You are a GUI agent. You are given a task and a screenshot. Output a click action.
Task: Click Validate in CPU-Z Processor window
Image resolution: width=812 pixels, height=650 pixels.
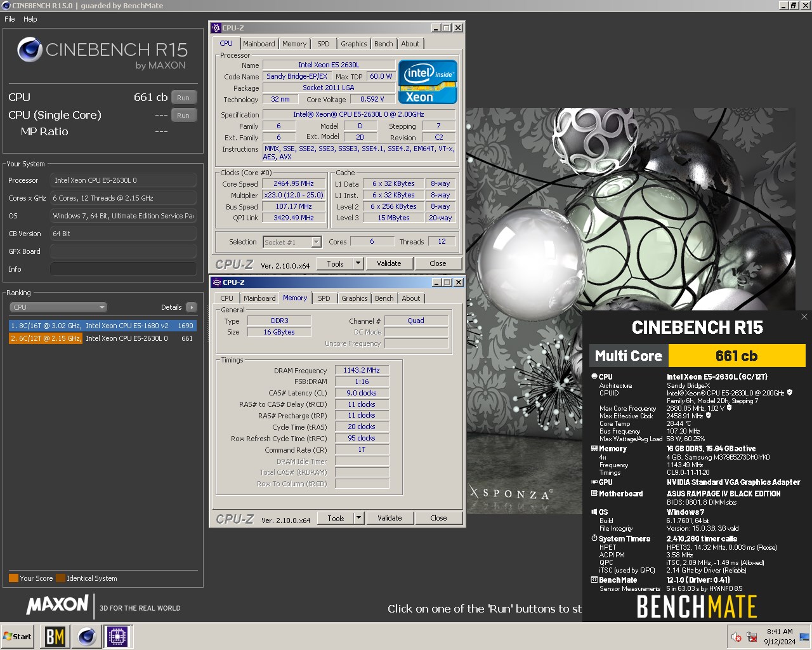pos(389,263)
